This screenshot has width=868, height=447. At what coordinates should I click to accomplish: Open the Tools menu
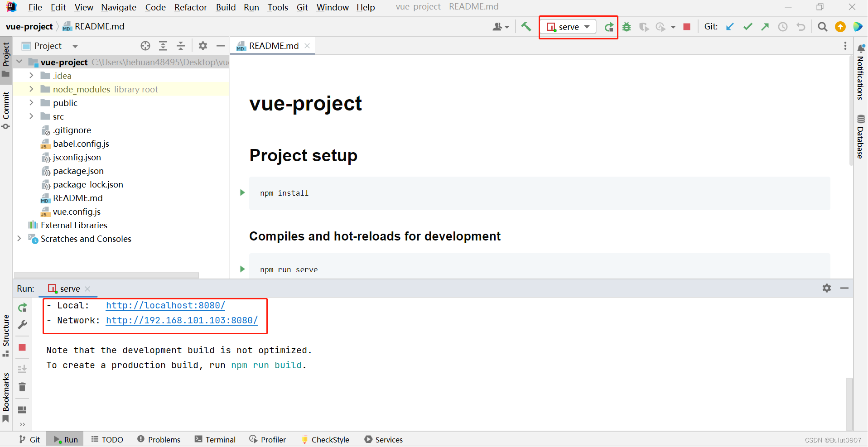pos(277,7)
